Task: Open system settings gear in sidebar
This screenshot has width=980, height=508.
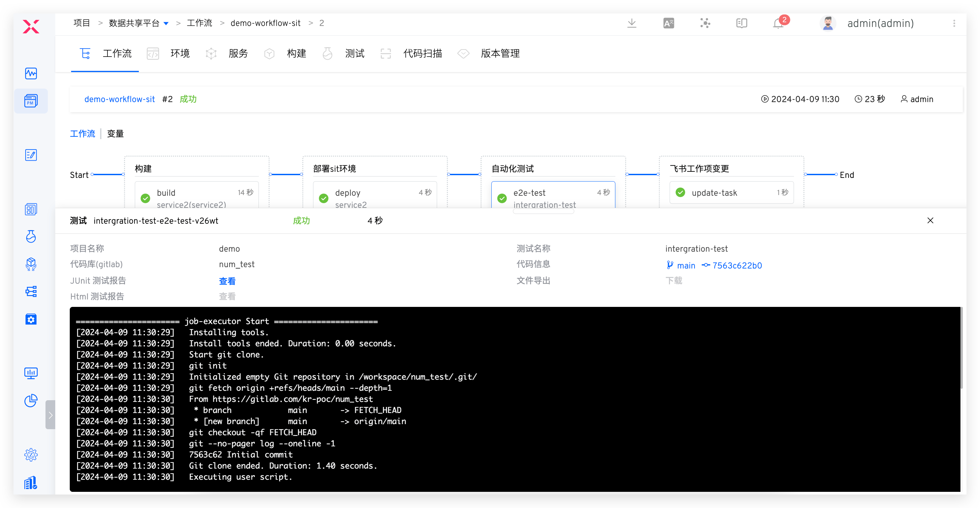Action: pos(31,455)
